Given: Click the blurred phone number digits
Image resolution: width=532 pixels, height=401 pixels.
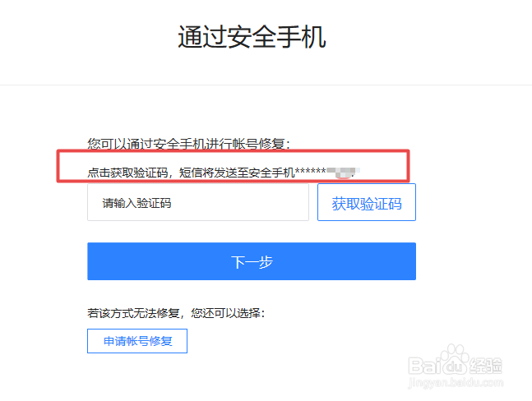Looking at the screenshot, I should click(x=343, y=173).
